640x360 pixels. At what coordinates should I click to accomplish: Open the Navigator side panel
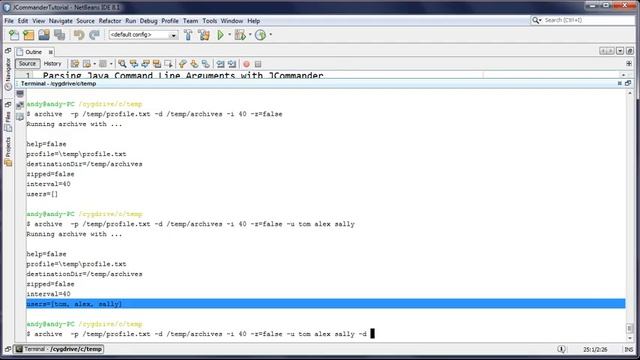[8, 74]
